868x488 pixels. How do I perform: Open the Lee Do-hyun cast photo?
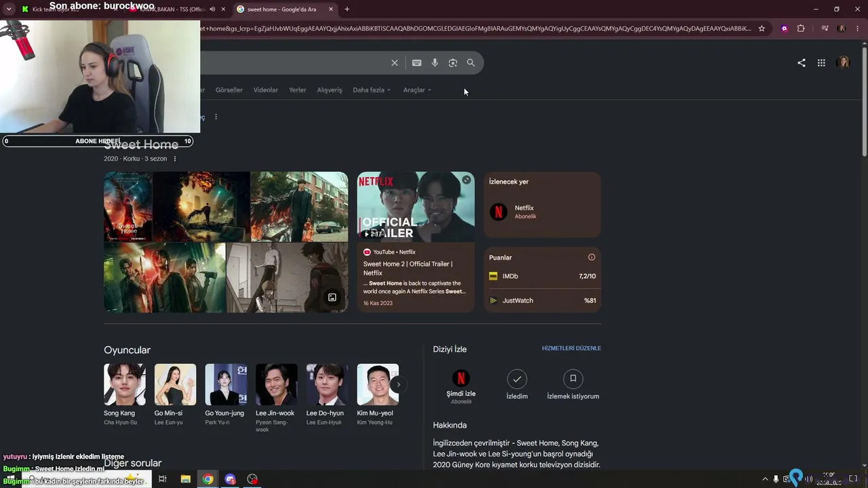pyautogui.click(x=327, y=384)
